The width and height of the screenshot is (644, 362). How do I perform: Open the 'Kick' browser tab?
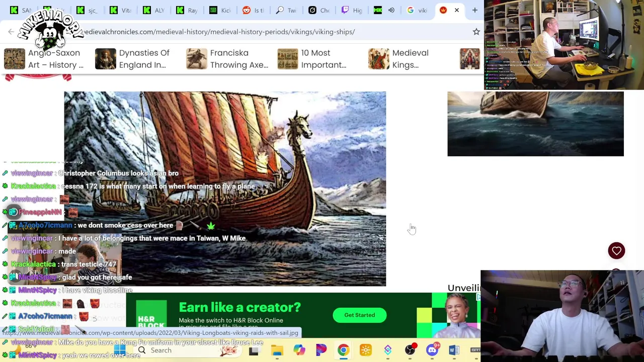pyautogui.click(x=220, y=10)
